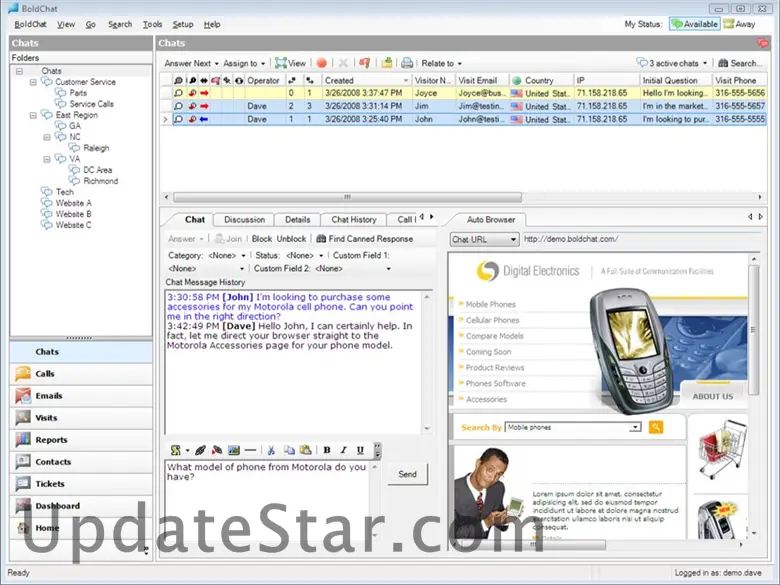Click Find Canned Response
The height and width of the screenshot is (585, 780).
(365, 239)
